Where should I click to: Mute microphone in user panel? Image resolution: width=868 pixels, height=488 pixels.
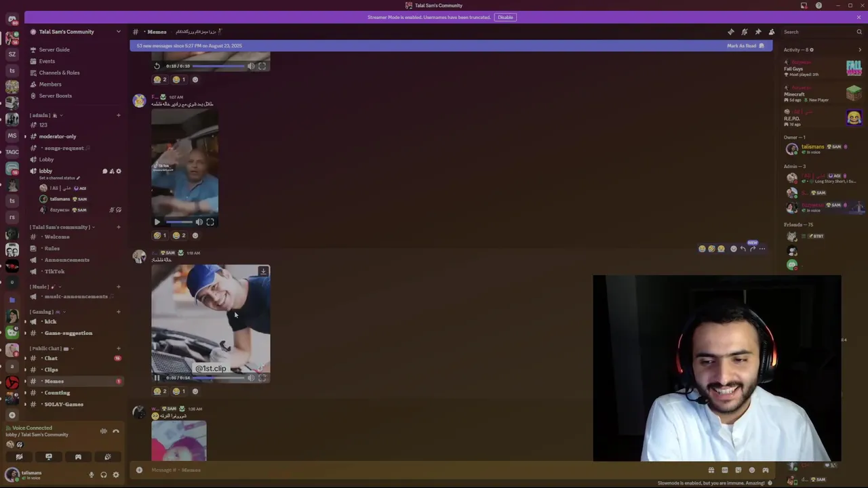click(x=92, y=474)
